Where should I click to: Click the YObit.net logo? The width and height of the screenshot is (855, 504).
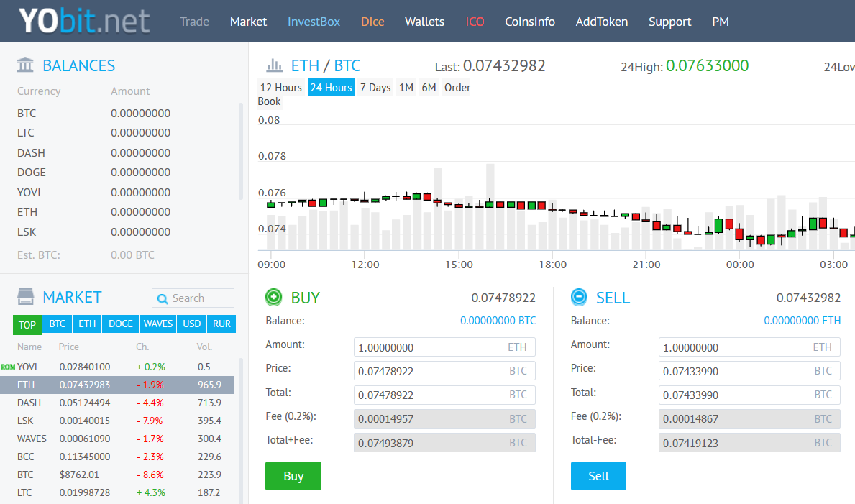(x=84, y=21)
